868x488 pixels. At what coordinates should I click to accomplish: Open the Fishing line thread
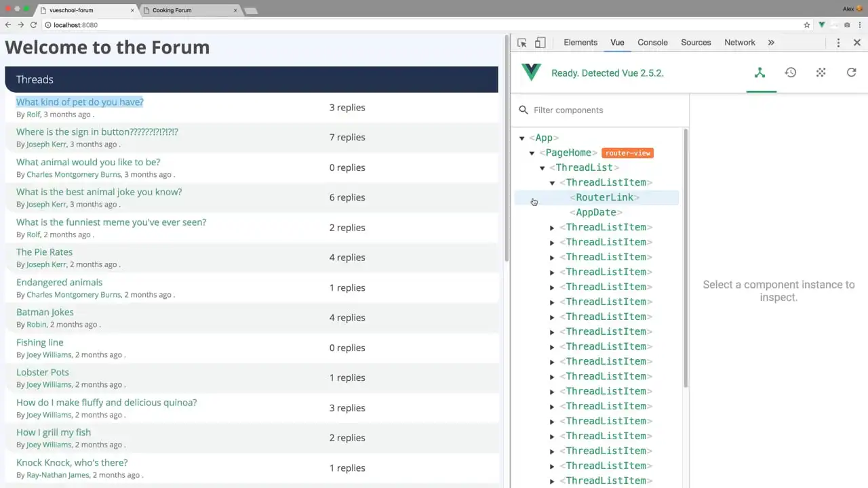pyautogui.click(x=39, y=342)
